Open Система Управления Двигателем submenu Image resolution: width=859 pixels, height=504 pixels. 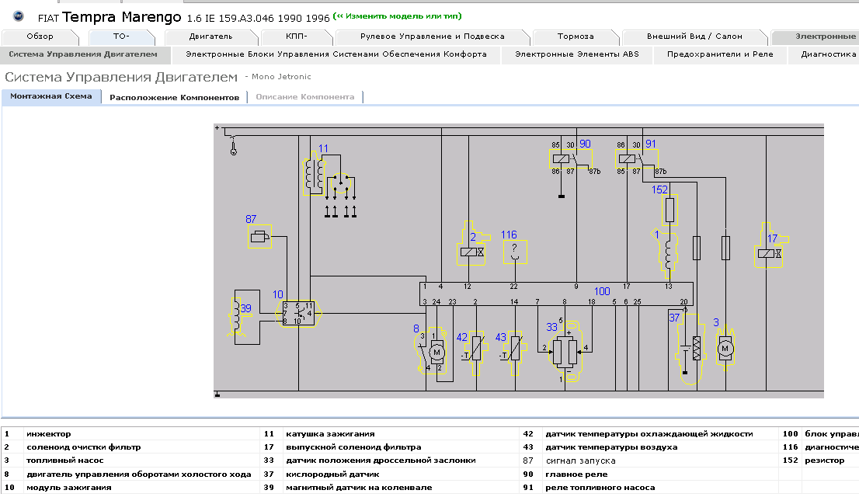click(83, 55)
